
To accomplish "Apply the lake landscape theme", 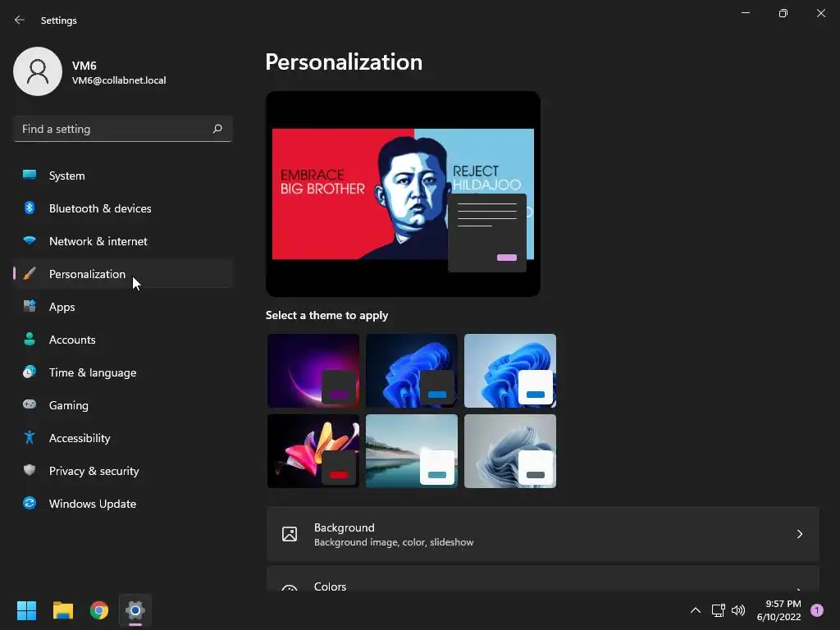I will (412, 451).
